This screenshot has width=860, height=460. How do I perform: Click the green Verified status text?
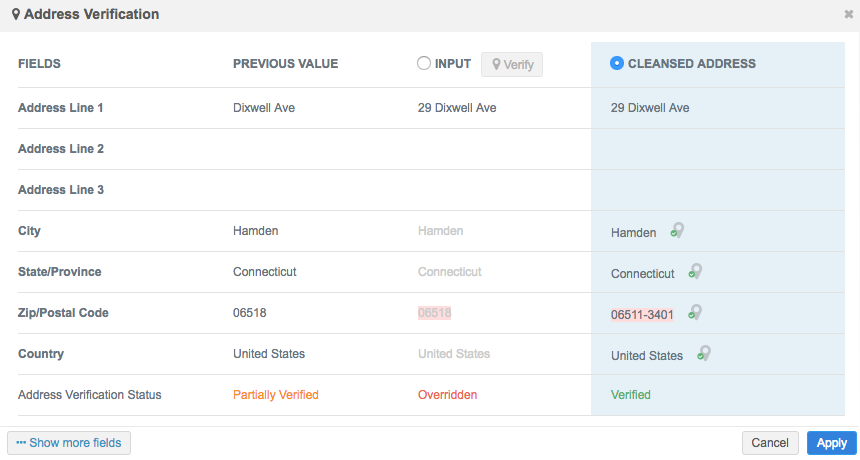pos(631,395)
